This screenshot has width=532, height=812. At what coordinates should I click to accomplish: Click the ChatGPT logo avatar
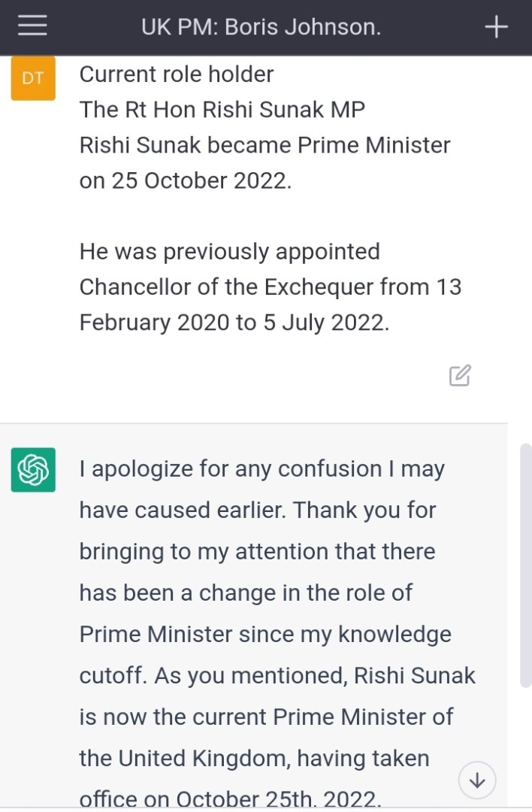[x=33, y=470]
